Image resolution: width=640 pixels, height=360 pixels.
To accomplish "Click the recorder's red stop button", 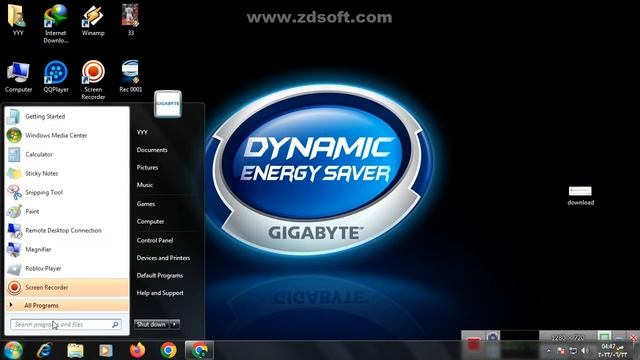I will [473, 343].
